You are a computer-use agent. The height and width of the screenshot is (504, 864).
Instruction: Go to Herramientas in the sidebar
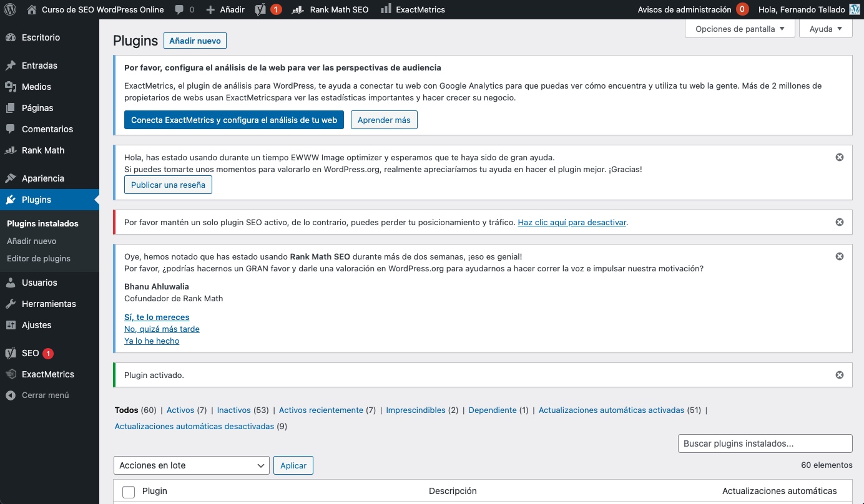pos(49,304)
